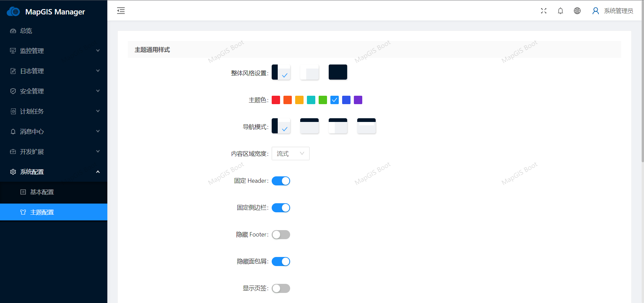Enable the 显示页签 switch
644x303 pixels.
click(281, 288)
